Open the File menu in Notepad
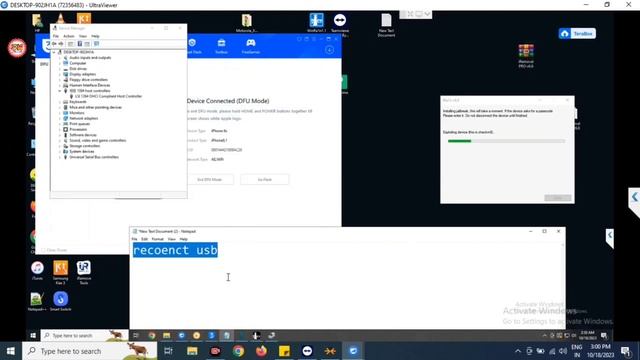The image size is (640, 360). click(134, 239)
